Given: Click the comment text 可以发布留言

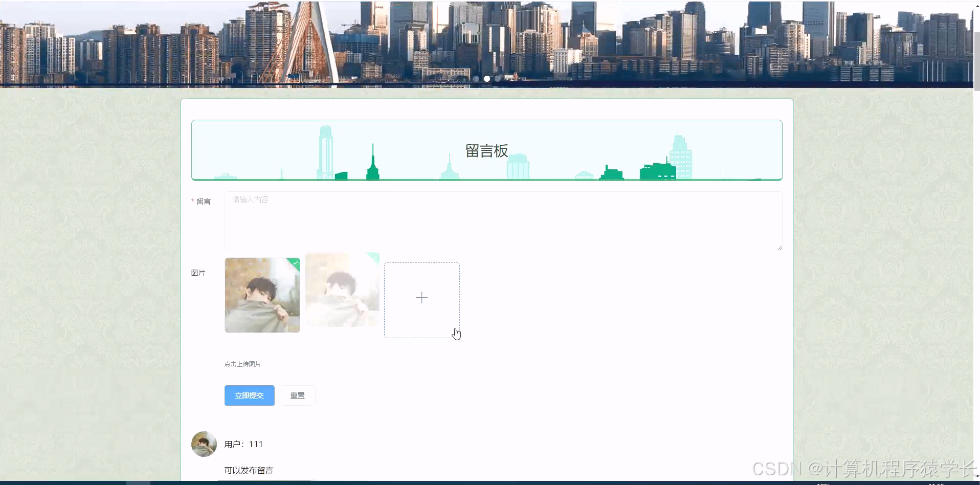Looking at the screenshot, I should (x=249, y=470).
